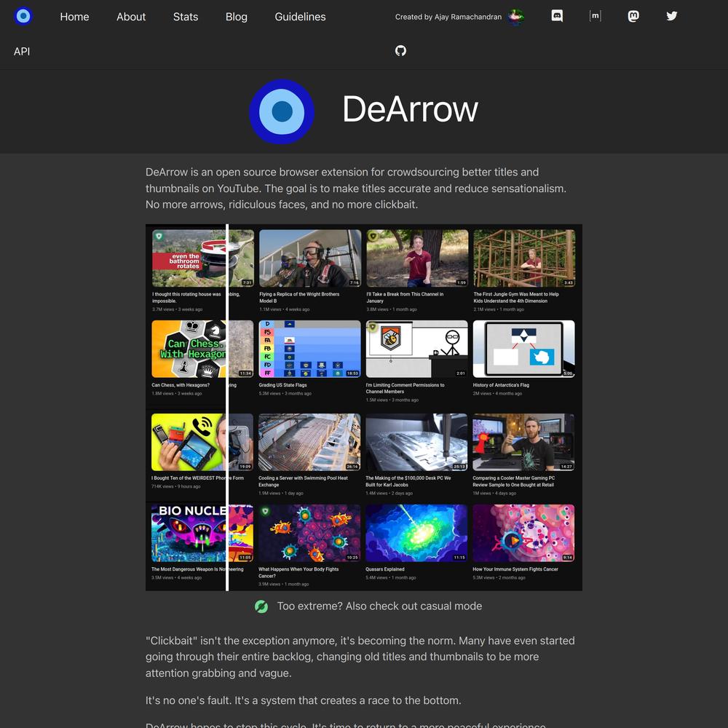
Task: Click title 'Cooling a Server with Swimming Pool Heat Exchange'
Action: pyautogui.click(x=303, y=481)
